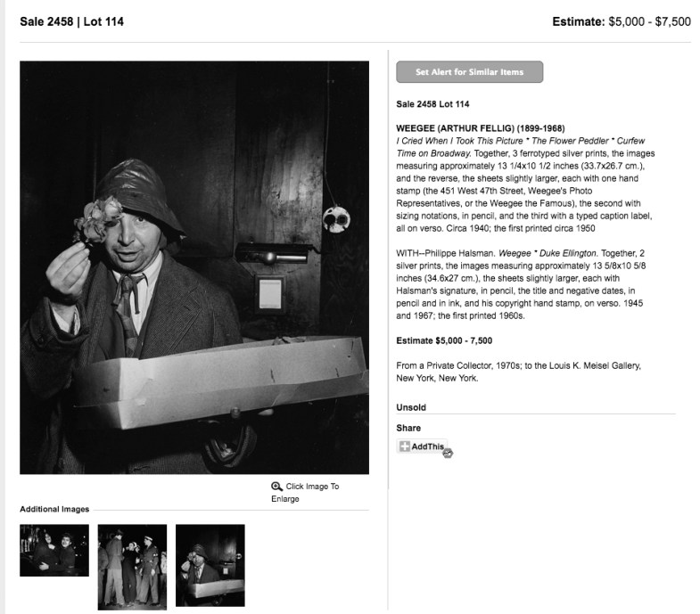Click the magnifying glass enlarge icon

click(x=276, y=487)
